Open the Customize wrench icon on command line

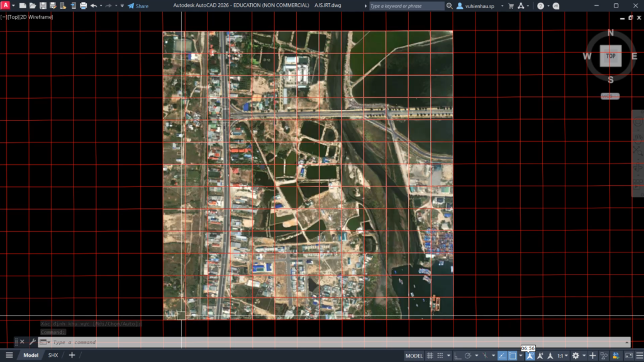[x=32, y=342]
